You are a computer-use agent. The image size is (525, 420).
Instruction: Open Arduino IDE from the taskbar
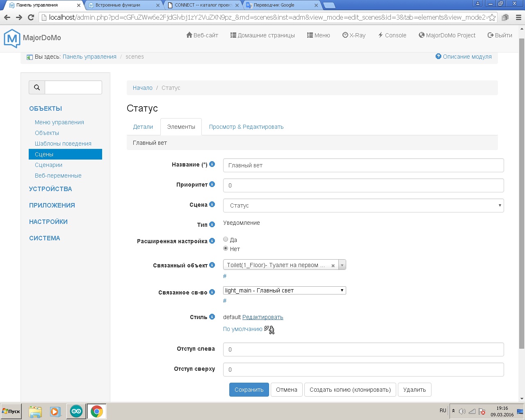coord(76,411)
